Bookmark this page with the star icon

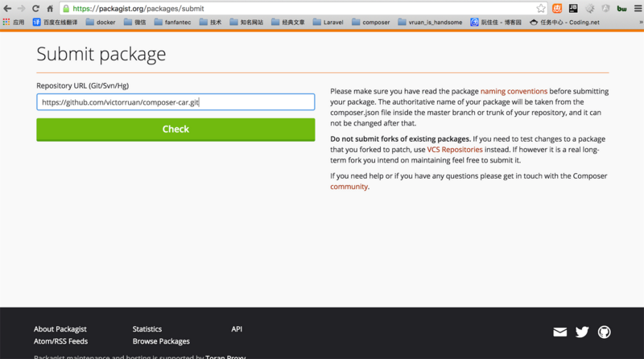(x=541, y=8)
